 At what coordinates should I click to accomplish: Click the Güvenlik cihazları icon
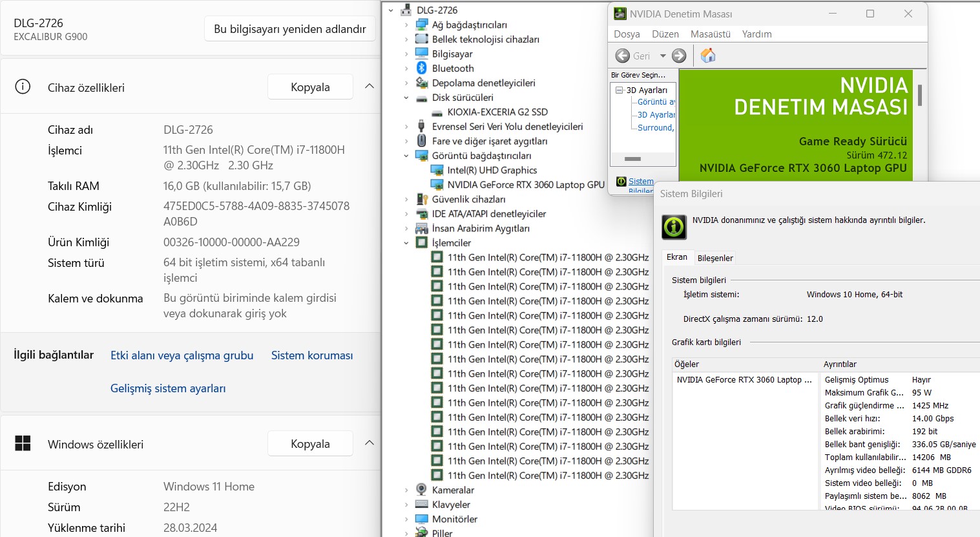tap(422, 199)
